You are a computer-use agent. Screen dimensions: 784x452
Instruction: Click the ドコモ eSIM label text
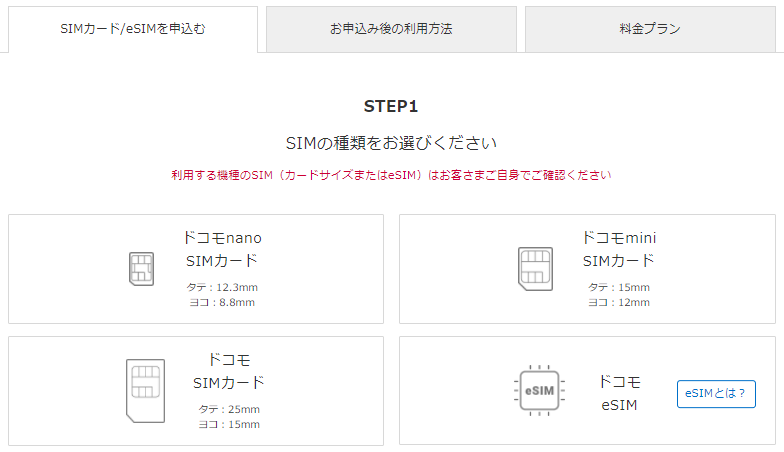[620, 394]
